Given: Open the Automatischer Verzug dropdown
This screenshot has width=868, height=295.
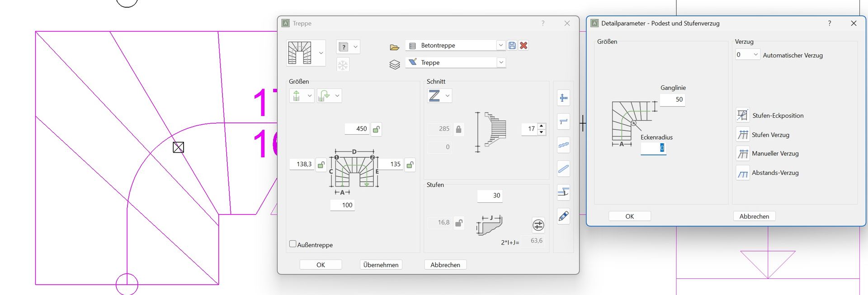Looking at the screenshot, I should [x=755, y=55].
